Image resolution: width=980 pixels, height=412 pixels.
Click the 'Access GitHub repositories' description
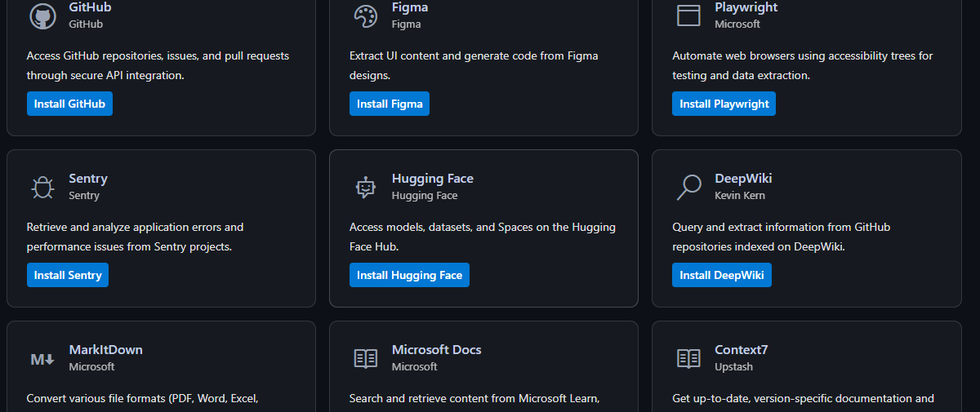pos(158,65)
